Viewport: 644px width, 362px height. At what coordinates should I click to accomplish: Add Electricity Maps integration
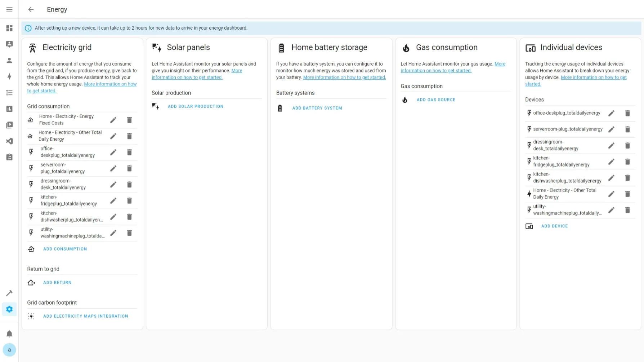coord(85,316)
